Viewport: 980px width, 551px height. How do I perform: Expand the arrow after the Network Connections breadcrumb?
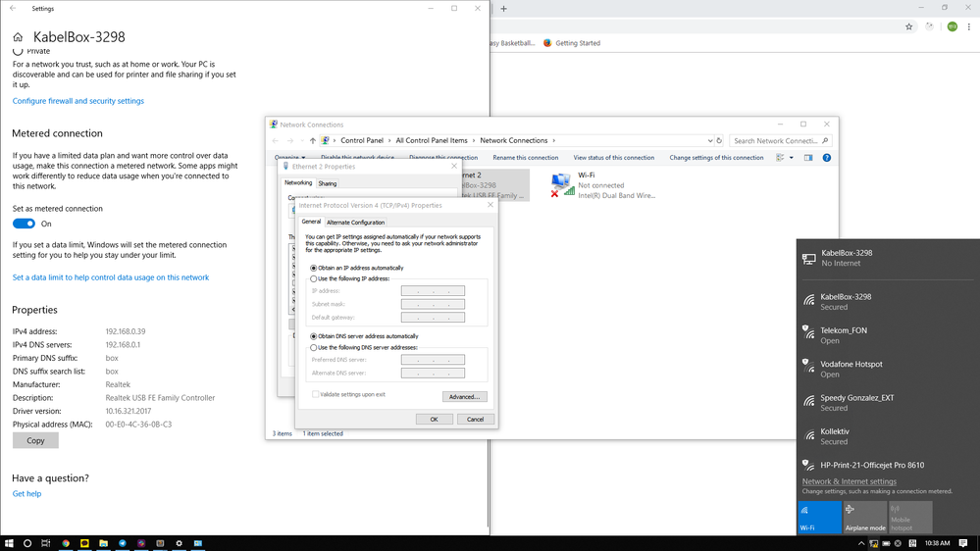point(553,140)
